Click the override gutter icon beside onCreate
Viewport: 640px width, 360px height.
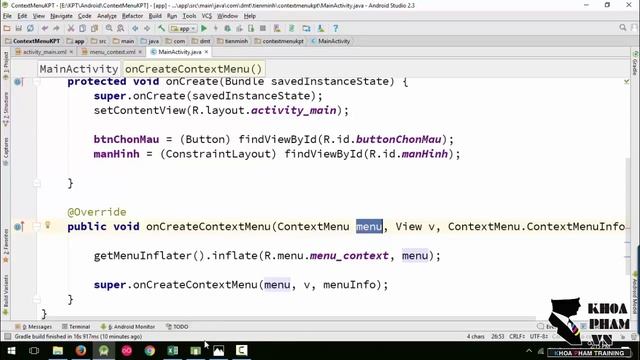pos(18,82)
